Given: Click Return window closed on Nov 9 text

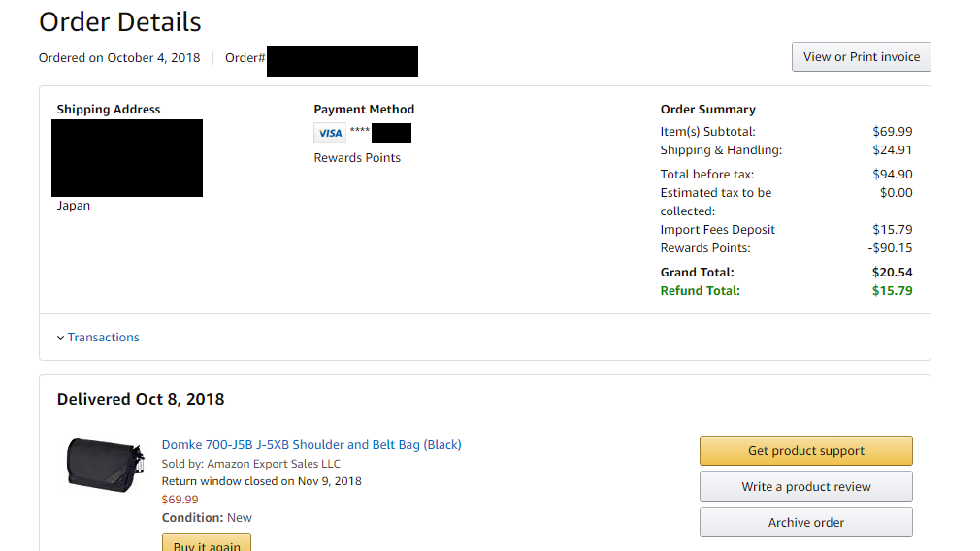Looking at the screenshot, I should pyautogui.click(x=261, y=481).
